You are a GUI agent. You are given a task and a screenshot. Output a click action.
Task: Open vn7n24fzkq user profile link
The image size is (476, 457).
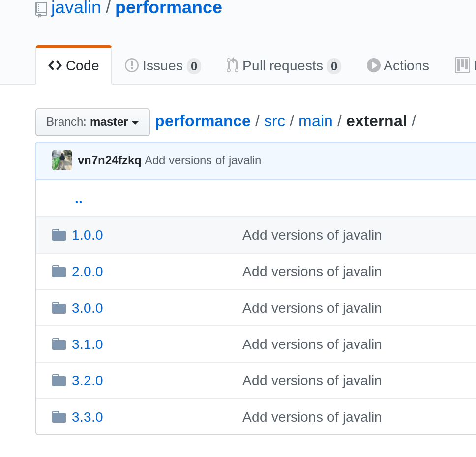click(109, 160)
